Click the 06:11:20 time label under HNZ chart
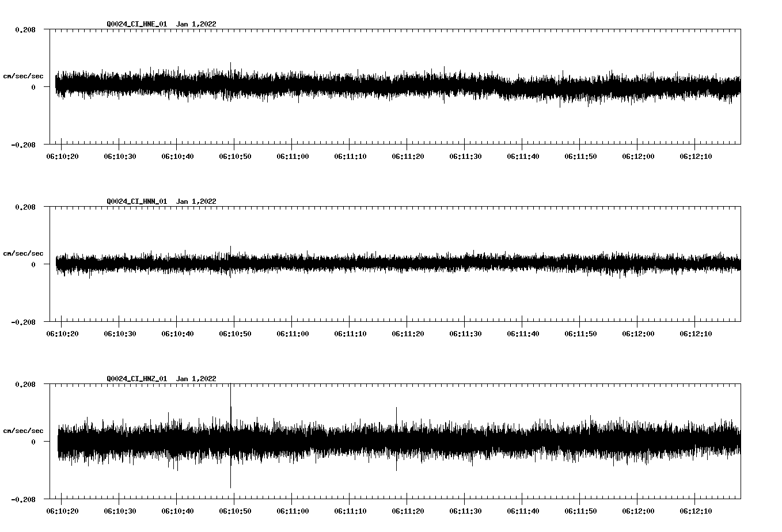This screenshot has height=532, width=782. tap(408, 511)
